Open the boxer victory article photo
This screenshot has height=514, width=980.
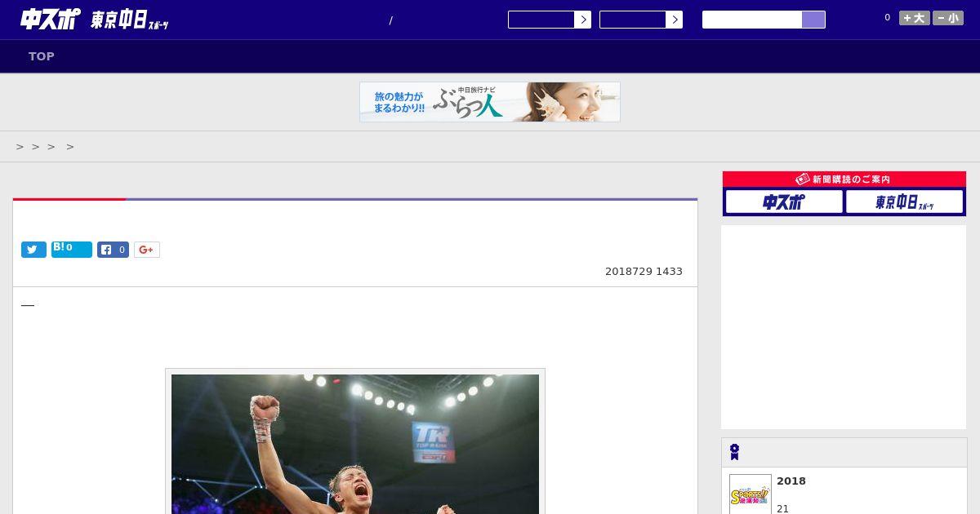click(355, 444)
